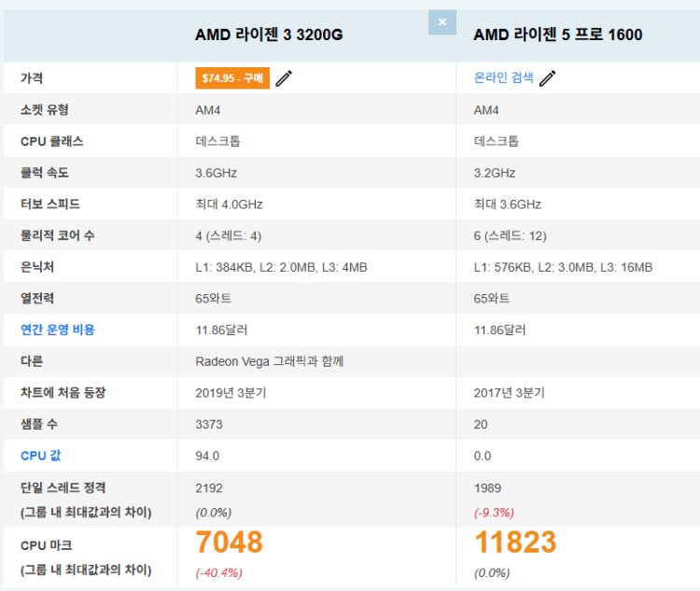
Task: Click the 20 sample count value
Action: [x=481, y=425]
